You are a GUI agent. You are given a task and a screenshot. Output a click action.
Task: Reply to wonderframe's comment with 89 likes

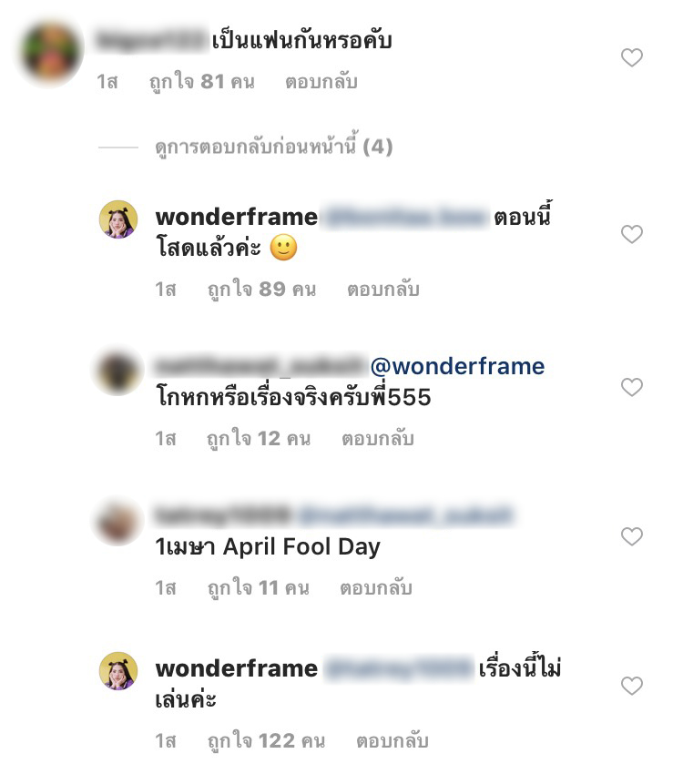coord(383,289)
